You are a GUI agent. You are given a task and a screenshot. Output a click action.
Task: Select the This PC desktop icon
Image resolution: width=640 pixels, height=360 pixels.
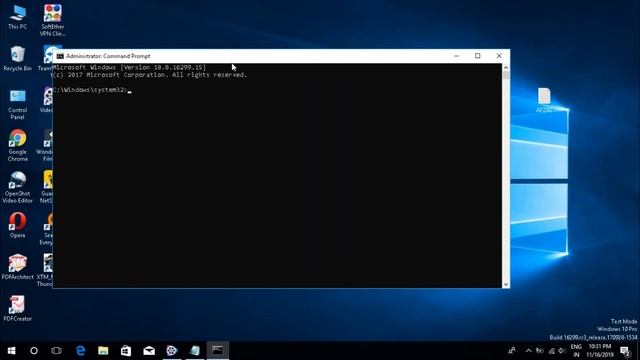point(18,17)
